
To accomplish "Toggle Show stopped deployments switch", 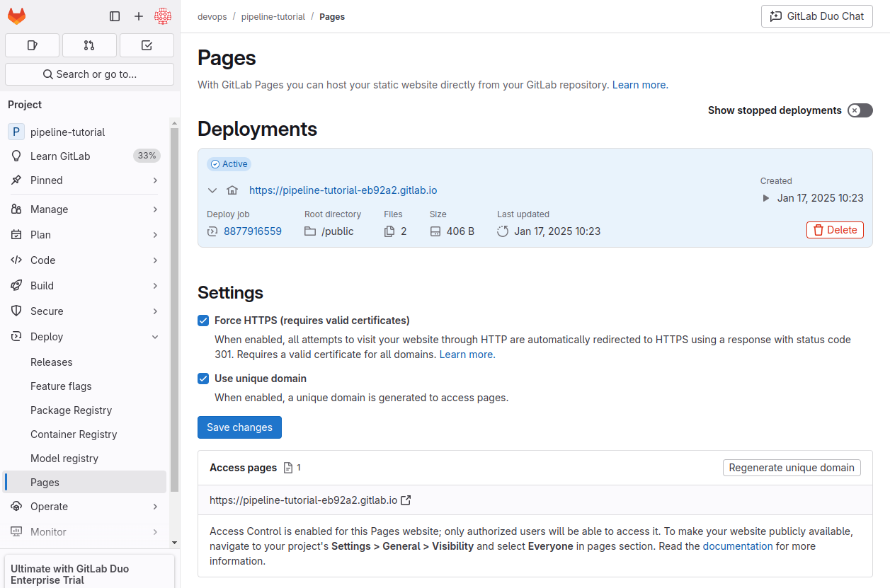I will (x=860, y=110).
